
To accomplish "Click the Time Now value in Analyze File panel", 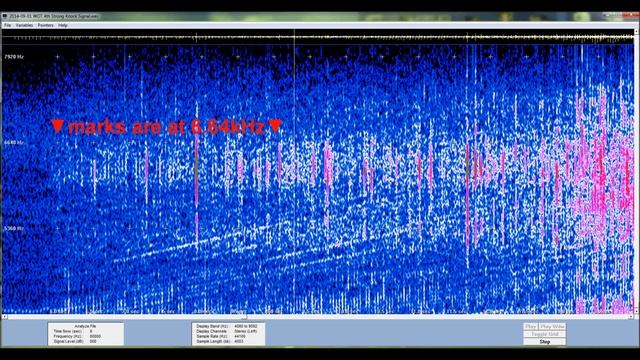I will click(x=91, y=331).
